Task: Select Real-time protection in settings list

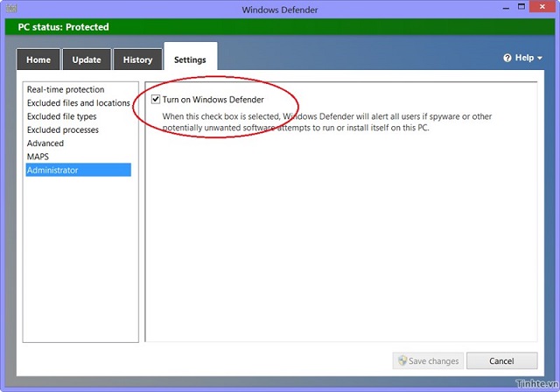Action: tap(78, 89)
